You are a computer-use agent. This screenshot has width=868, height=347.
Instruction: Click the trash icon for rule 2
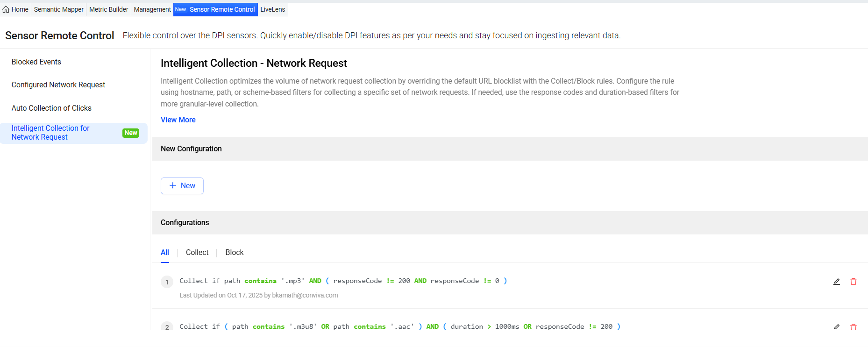(x=854, y=327)
